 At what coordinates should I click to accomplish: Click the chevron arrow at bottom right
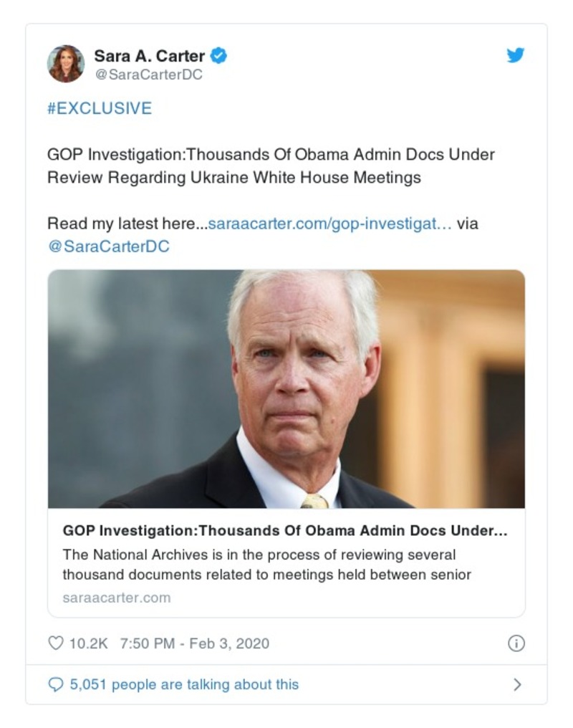(516, 684)
